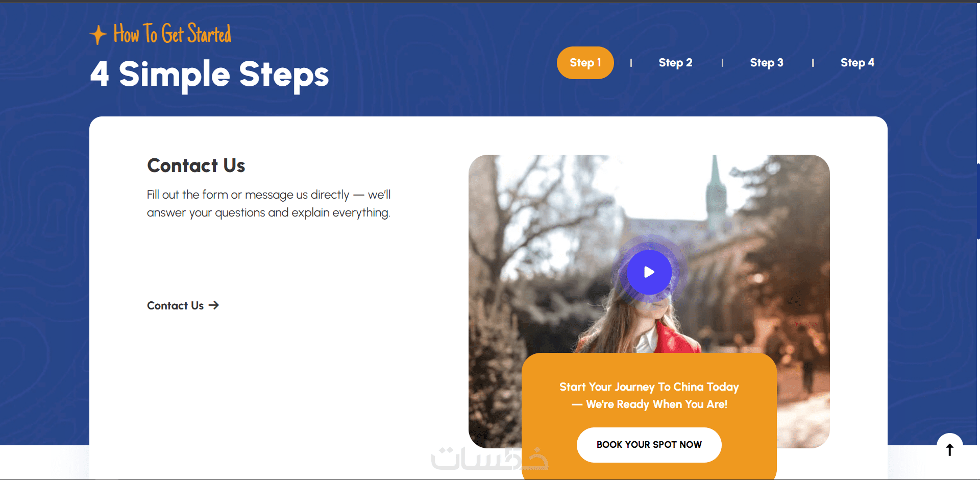Click the Arabic watermark logo at bottom
The width and height of the screenshot is (980, 480).
[489, 458]
